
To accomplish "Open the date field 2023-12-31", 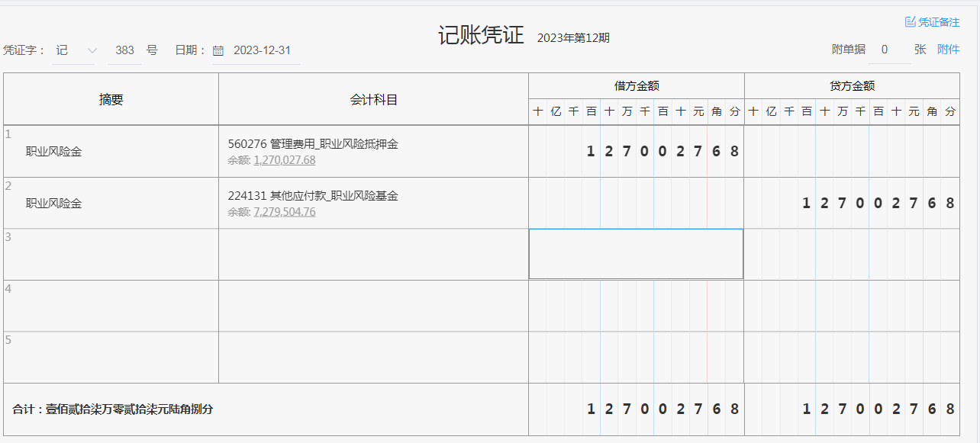I will click(x=262, y=50).
